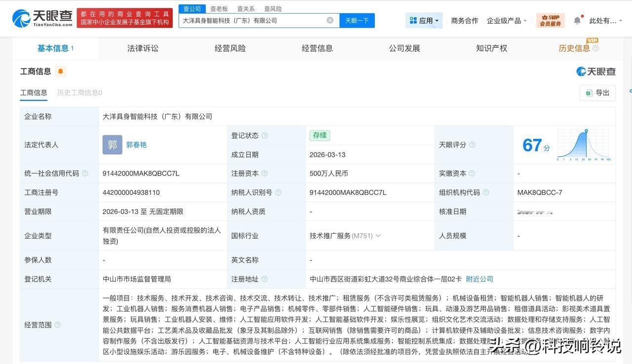
Task: Click the 67分 score value
Action: pyautogui.click(x=536, y=145)
